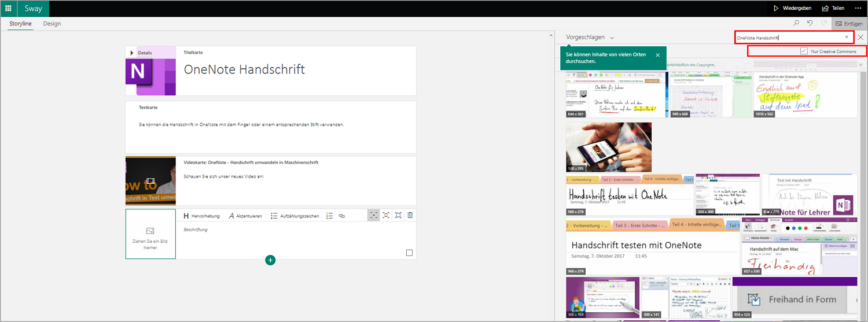Select the 959 x 123 Freihand in Form image

click(x=795, y=297)
